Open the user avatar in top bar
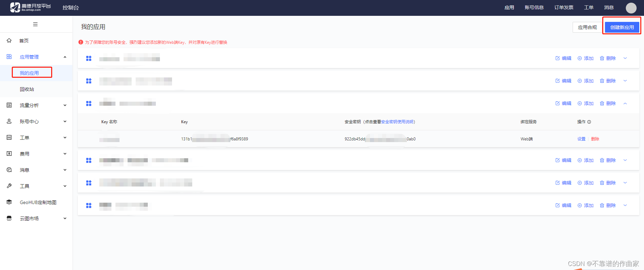Screen dimensions: 644x270 tap(631, 8)
